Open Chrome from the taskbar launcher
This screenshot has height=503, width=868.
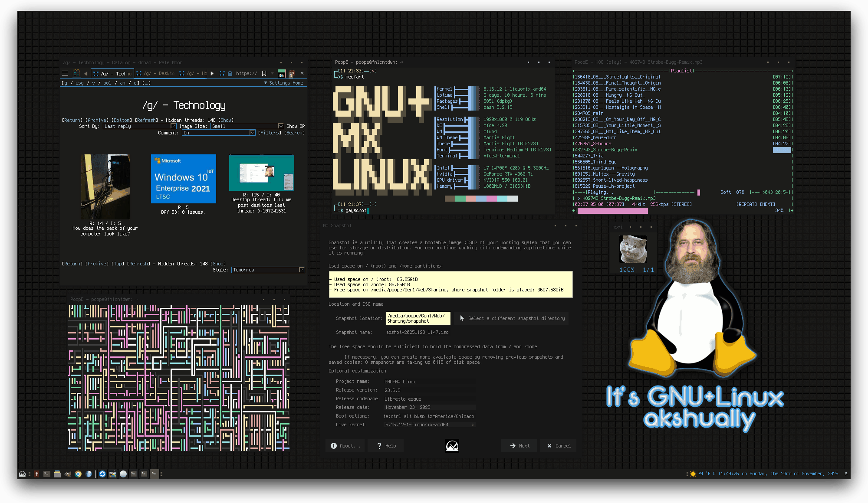[x=78, y=474]
